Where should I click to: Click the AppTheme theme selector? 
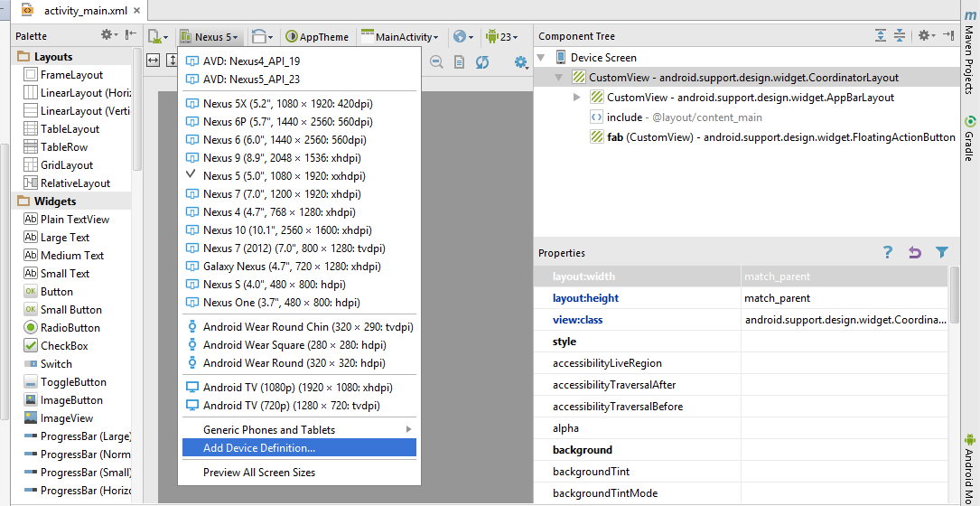point(318,37)
